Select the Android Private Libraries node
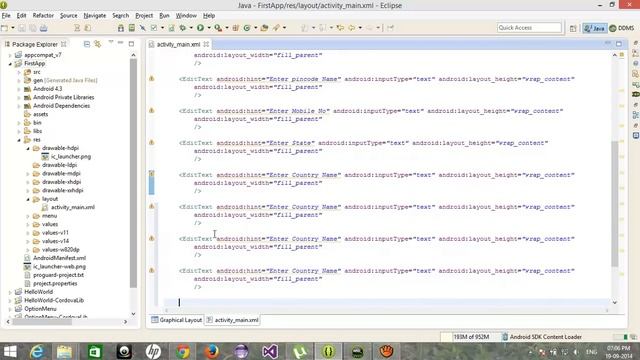 tap(59, 97)
